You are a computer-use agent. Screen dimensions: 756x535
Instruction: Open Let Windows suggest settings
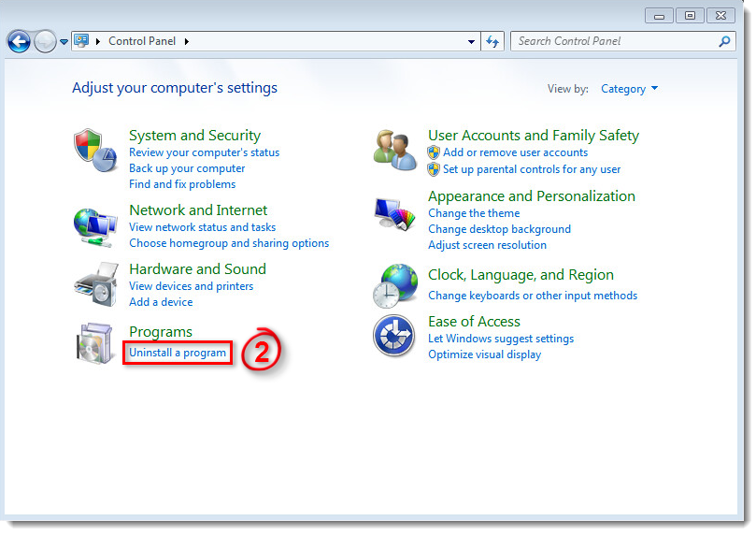click(501, 339)
